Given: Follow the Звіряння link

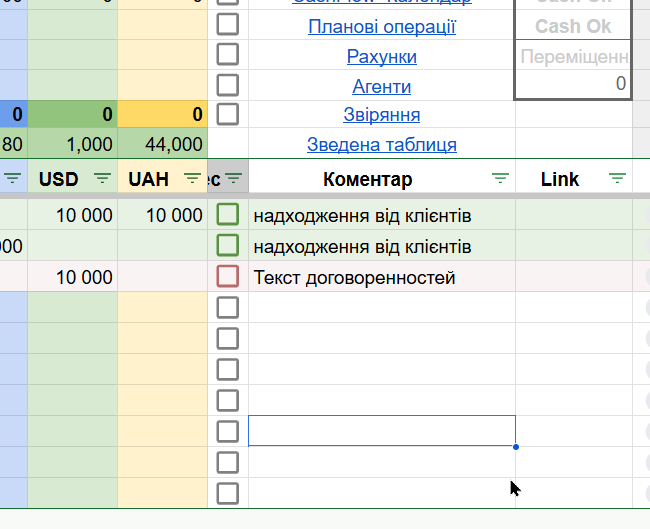Looking at the screenshot, I should pos(382,114).
